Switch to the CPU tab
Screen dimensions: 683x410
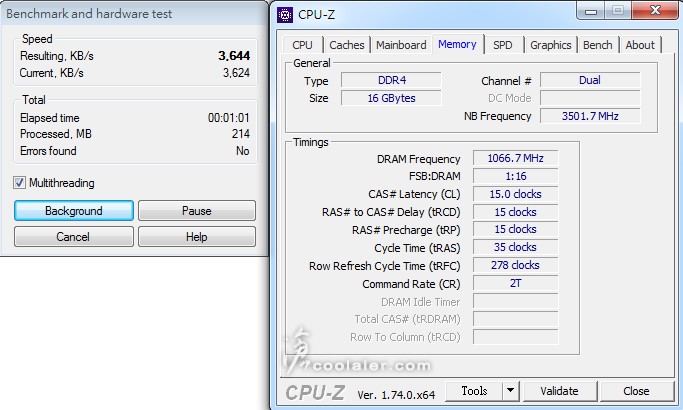[302, 45]
